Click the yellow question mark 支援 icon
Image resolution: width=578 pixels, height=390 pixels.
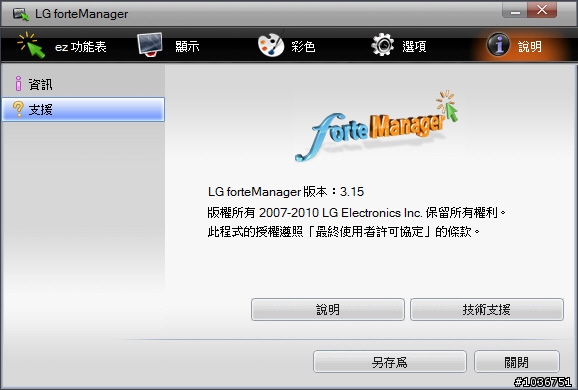18,109
